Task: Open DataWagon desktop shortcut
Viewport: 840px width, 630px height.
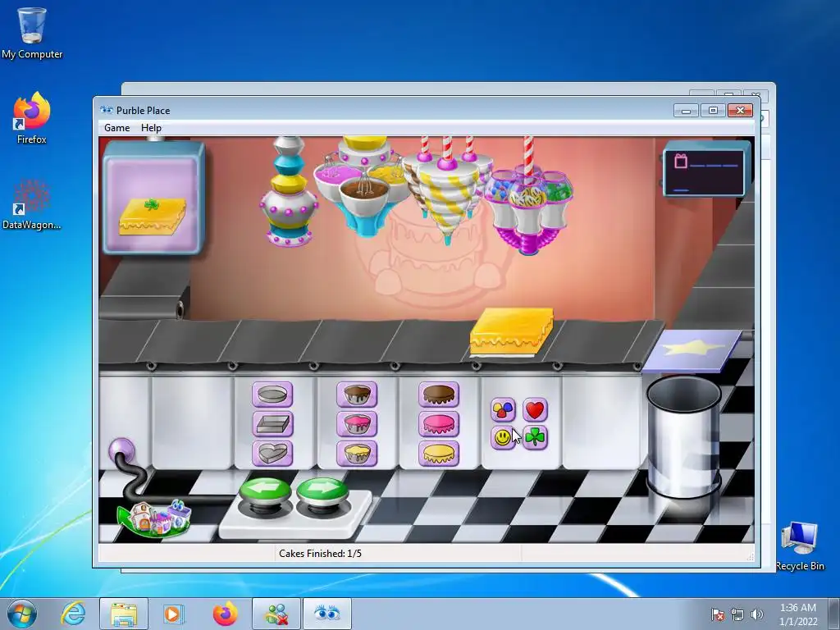Action: [32, 204]
